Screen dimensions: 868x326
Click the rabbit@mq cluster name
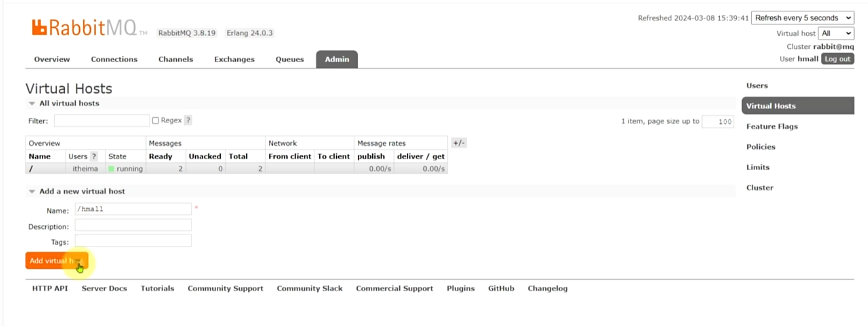click(834, 46)
